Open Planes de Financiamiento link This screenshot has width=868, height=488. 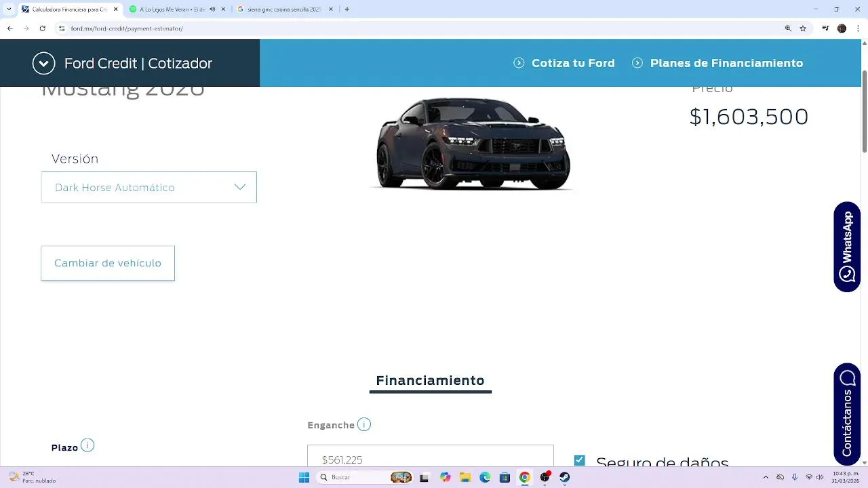pos(717,63)
